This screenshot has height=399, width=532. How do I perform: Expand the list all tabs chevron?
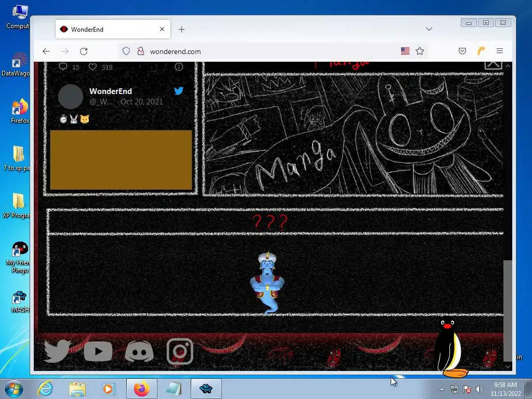click(x=429, y=29)
